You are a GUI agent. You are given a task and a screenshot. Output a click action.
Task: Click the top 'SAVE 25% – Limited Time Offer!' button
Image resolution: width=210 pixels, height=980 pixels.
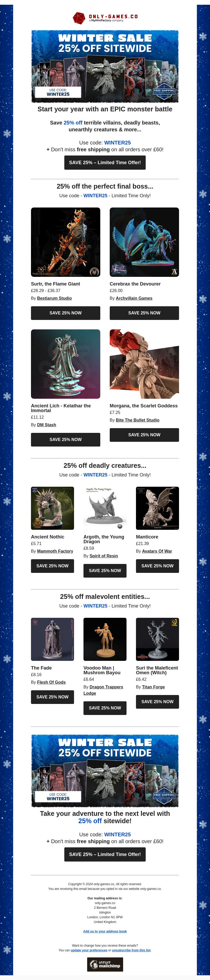coord(105,162)
